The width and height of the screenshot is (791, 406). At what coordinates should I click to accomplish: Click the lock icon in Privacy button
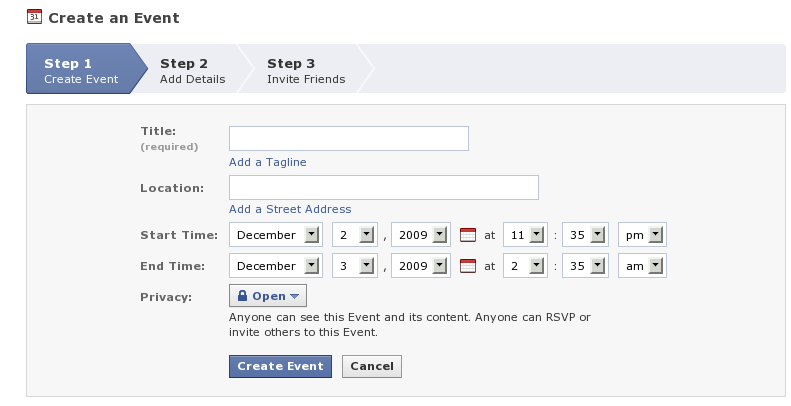pyautogui.click(x=242, y=296)
